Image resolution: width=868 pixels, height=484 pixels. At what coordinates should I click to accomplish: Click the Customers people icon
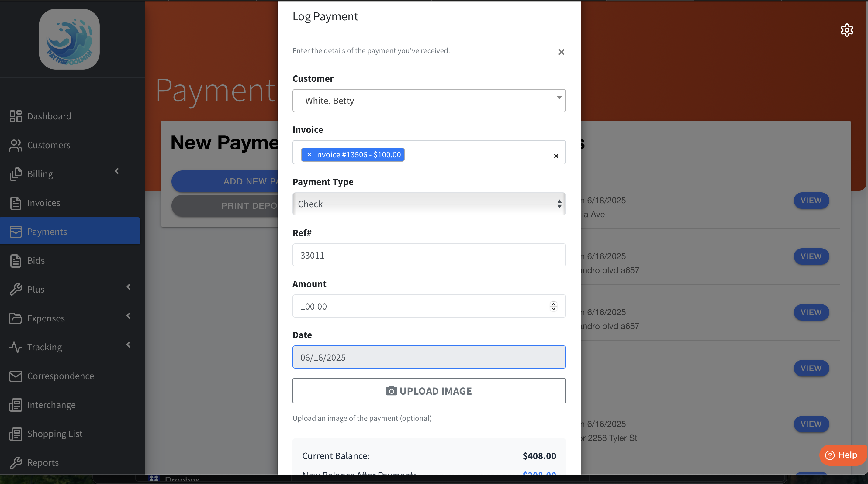pos(16,145)
